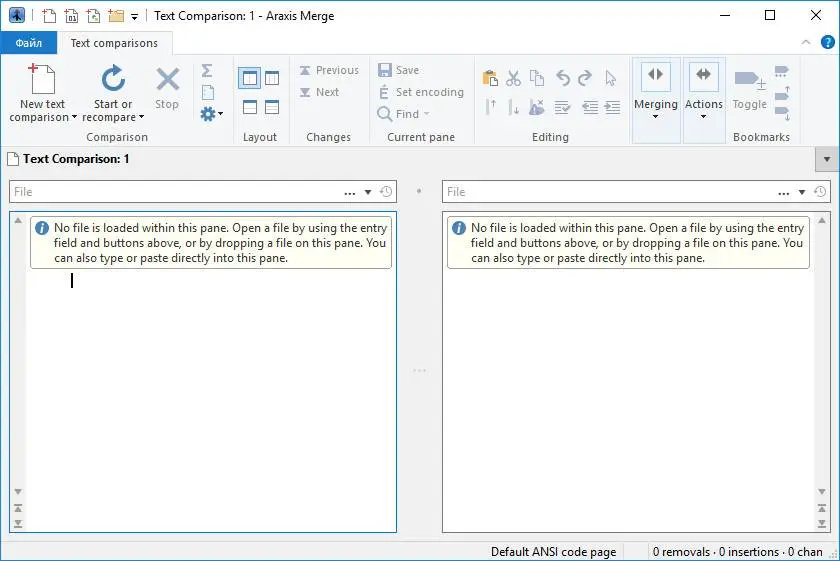Go to Previous change
Viewport: 840px width, 561px height.
click(x=329, y=70)
